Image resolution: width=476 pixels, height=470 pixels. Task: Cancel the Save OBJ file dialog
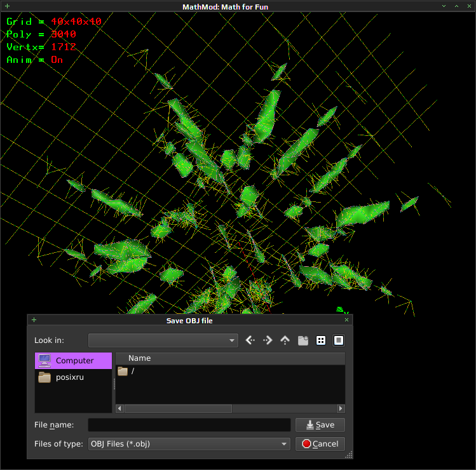(320, 444)
